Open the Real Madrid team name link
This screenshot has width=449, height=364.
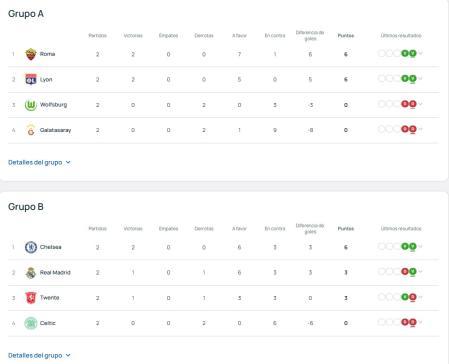55,272
